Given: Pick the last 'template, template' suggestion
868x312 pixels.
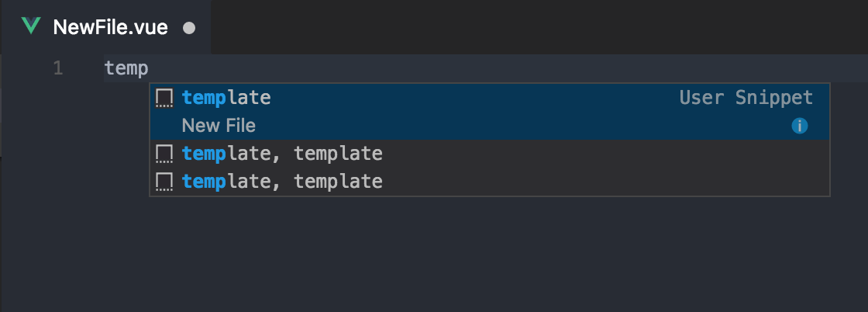Looking at the screenshot, I should 282,182.
